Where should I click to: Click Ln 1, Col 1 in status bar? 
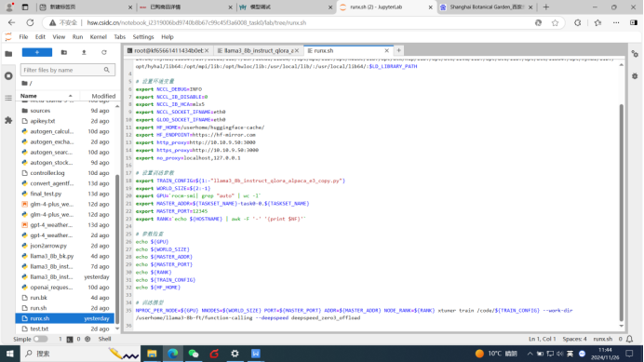pyautogui.click(x=543, y=339)
